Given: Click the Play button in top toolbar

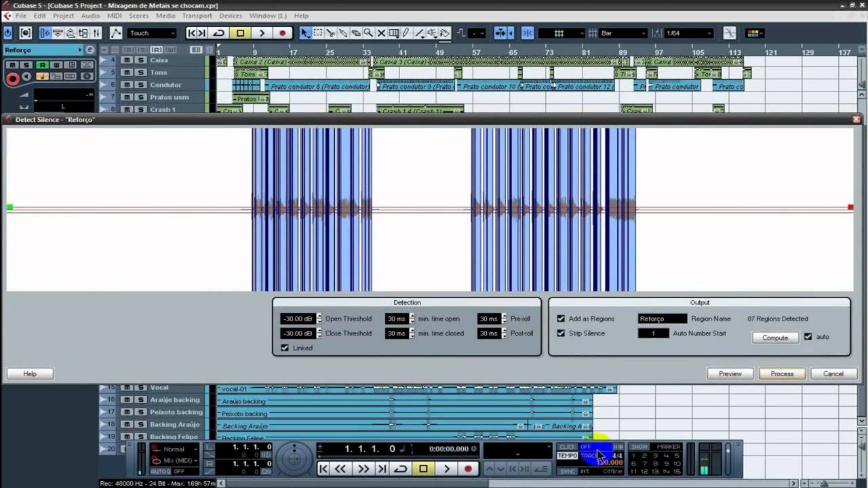Looking at the screenshot, I should tap(262, 33).
